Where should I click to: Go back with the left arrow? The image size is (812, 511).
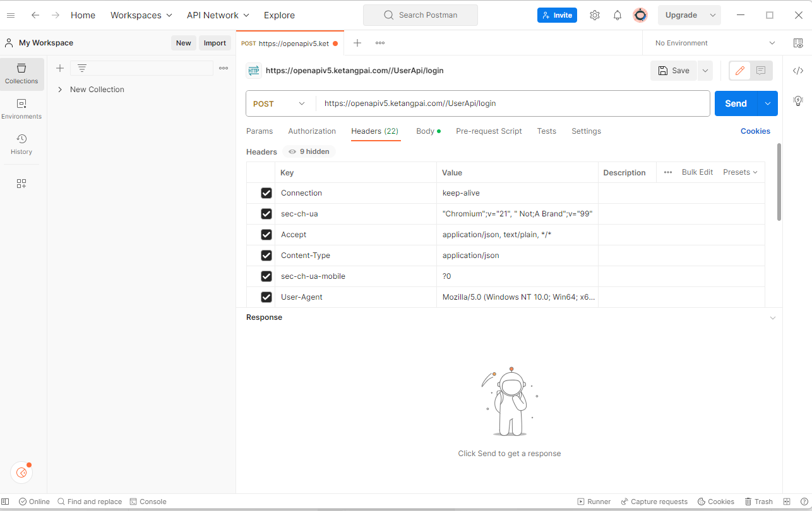coord(35,15)
